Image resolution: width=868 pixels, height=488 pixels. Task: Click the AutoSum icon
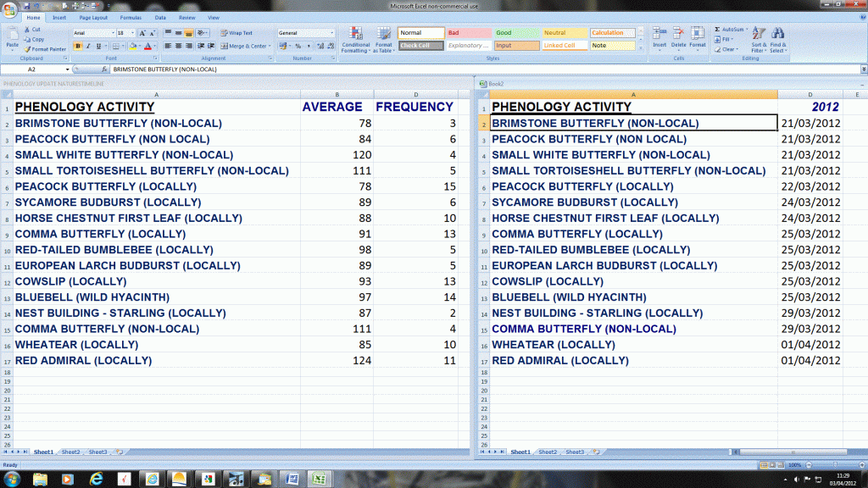point(717,30)
